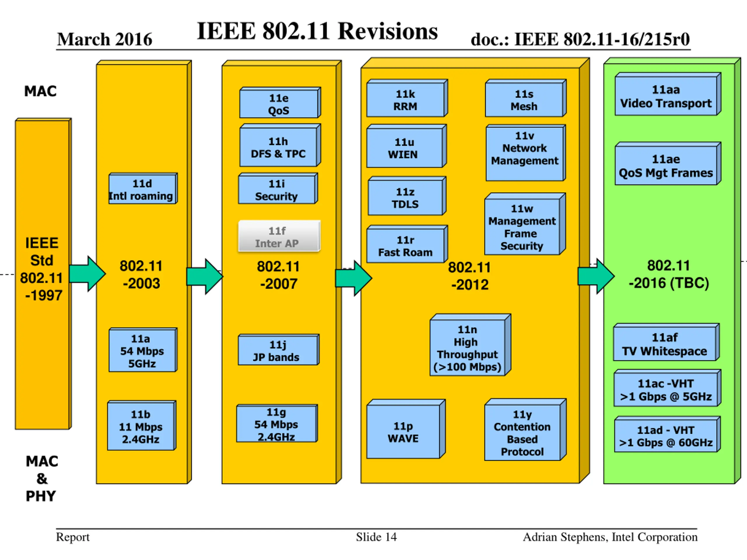This screenshot has height=560, width=747.
Task: Select '11ad - VHT >1 Gbps @ 60GHz' box
Action: point(667,434)
